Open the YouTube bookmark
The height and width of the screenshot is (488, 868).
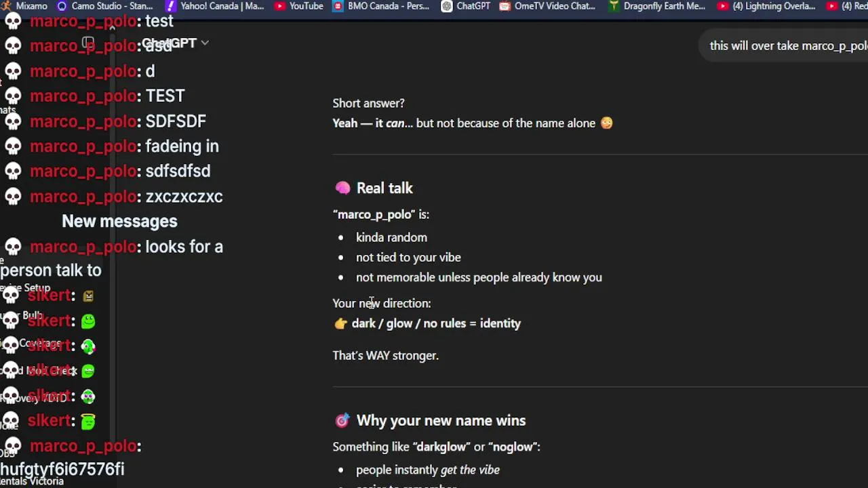(x=299, y=6)
